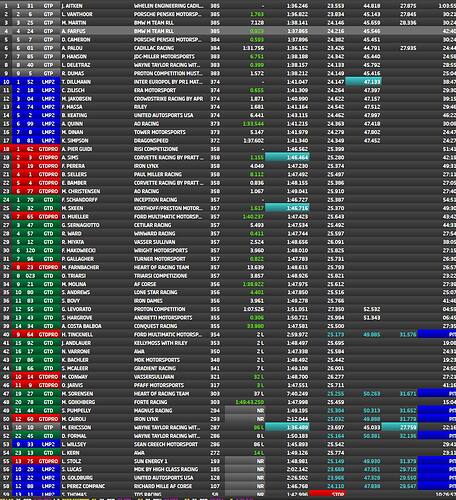Click the red STOP indicator at bottom
This screenshot has height=500, width=456.
point(328,494)
